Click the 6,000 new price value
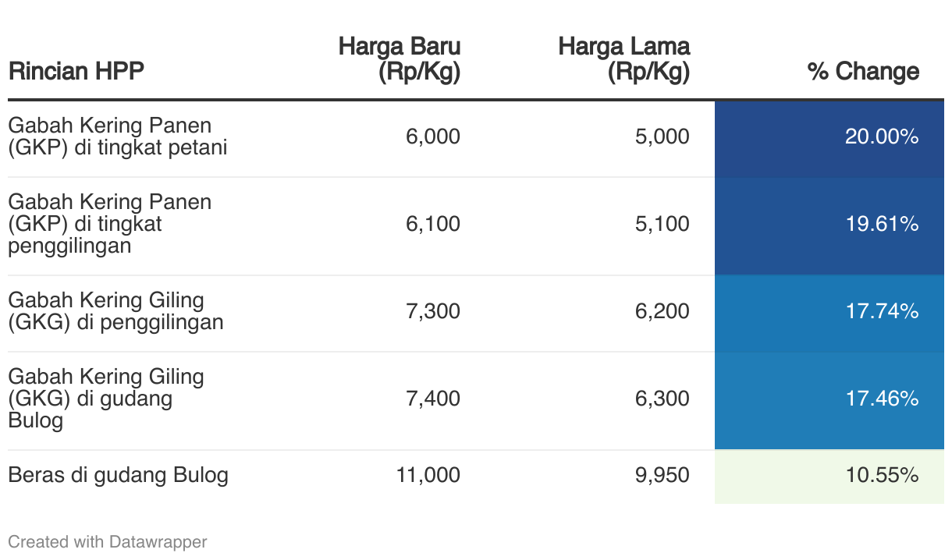The image size is (952, 560). [x=433, y=136]
